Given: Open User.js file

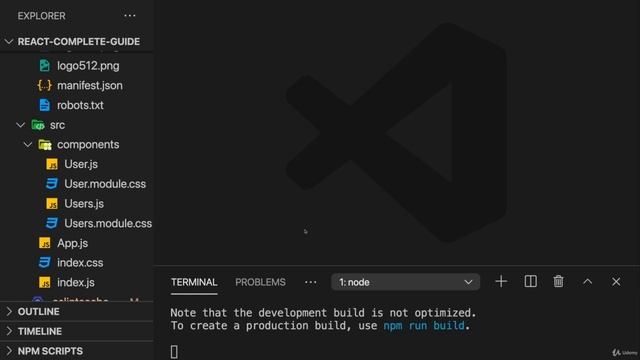Looking at the screenshot, I should point(81,164).
